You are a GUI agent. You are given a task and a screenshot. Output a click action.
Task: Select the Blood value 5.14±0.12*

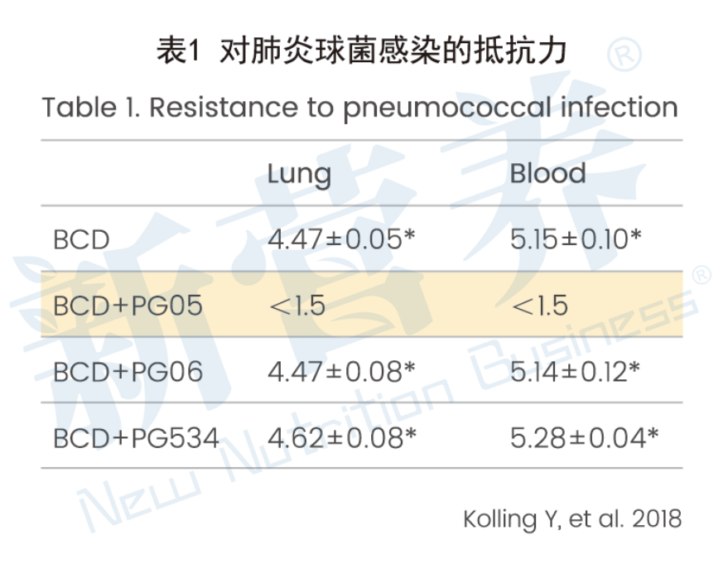pos(575,372)
